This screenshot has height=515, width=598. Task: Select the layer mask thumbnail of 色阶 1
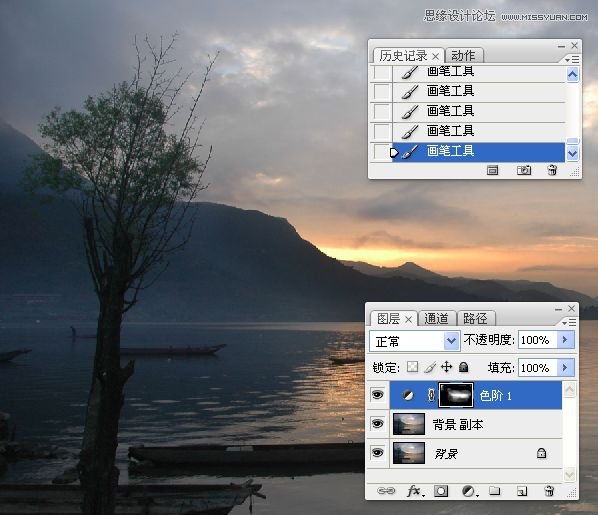tap(456, 395)
